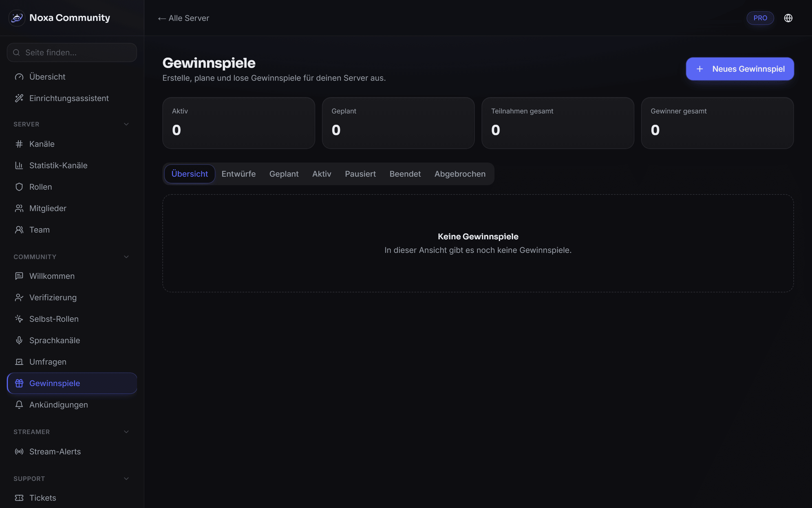Viewport: 812px width, 508px height.
Task: Click the Verifizierung user-check icon
Action: 19,297
